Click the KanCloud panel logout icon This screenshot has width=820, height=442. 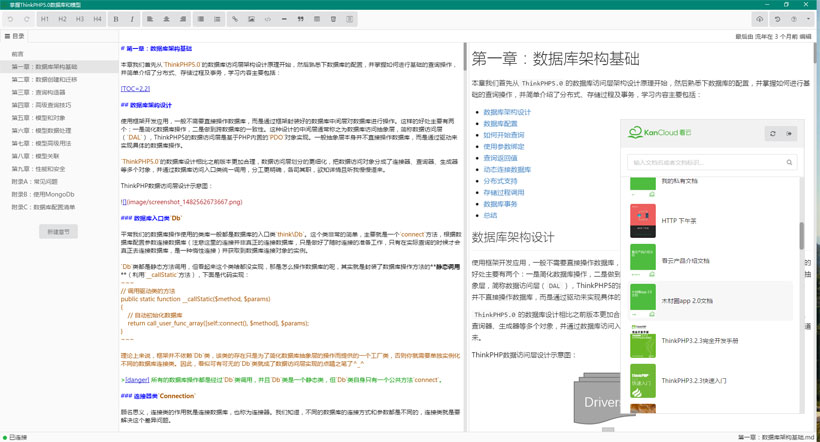coord(789,133)
